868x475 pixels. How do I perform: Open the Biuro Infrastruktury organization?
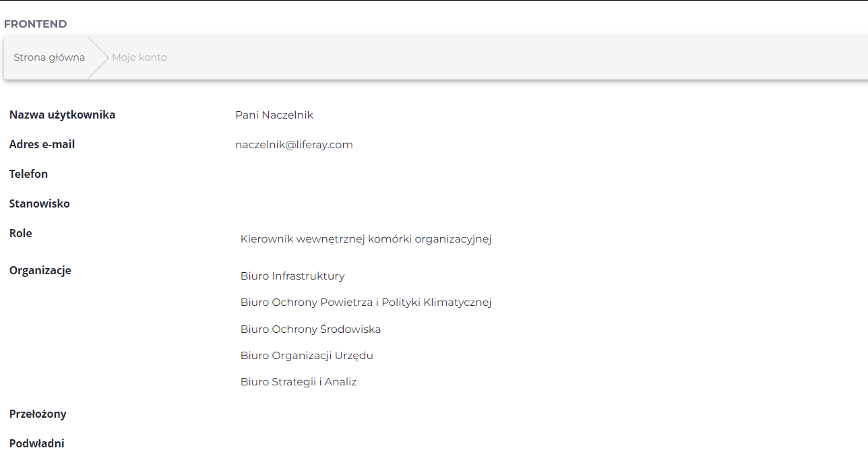pos(292,276)
